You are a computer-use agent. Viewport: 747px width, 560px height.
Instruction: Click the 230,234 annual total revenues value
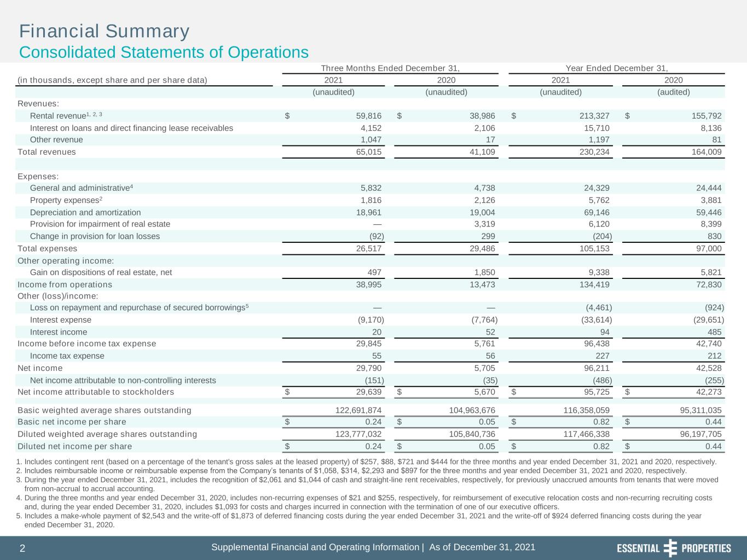coord(594,152)
